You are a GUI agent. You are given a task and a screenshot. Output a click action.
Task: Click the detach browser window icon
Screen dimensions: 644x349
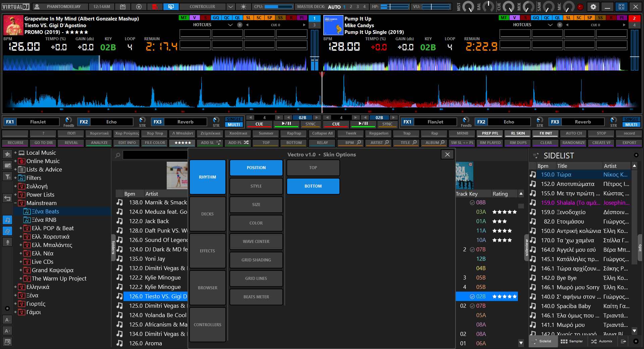pyautogui.click(x=7, y=342)
